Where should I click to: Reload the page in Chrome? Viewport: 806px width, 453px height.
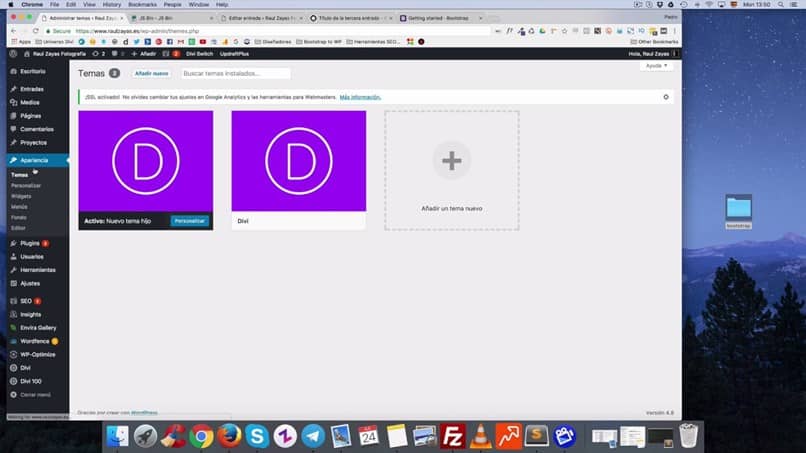click(x=35, y=31)
